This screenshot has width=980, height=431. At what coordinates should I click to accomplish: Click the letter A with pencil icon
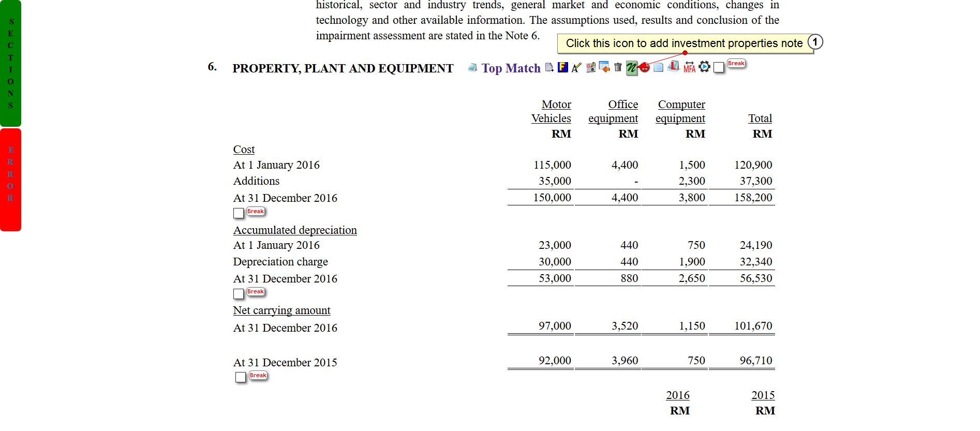pyautogui.click(x=576, y=67)
